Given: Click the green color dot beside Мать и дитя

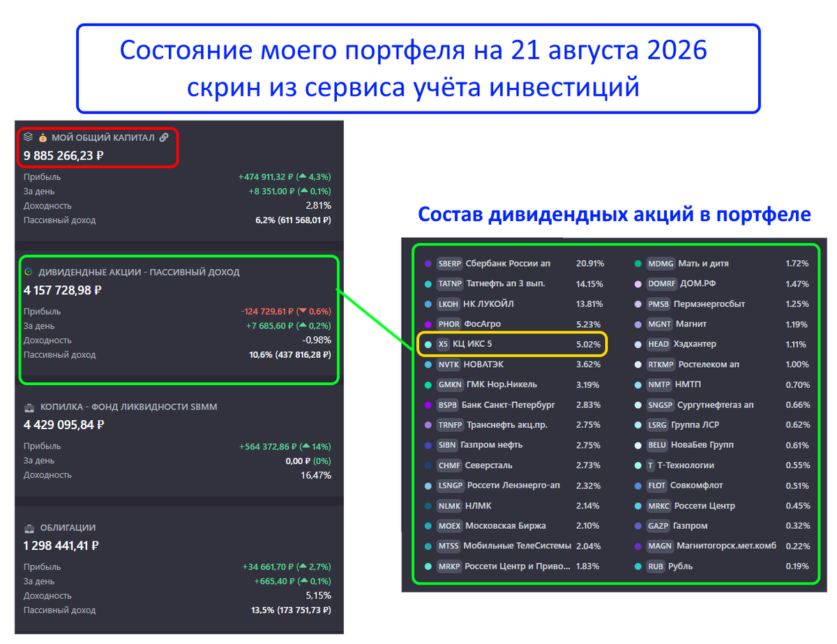Looking at the screenshot, I should click(638, 264).
